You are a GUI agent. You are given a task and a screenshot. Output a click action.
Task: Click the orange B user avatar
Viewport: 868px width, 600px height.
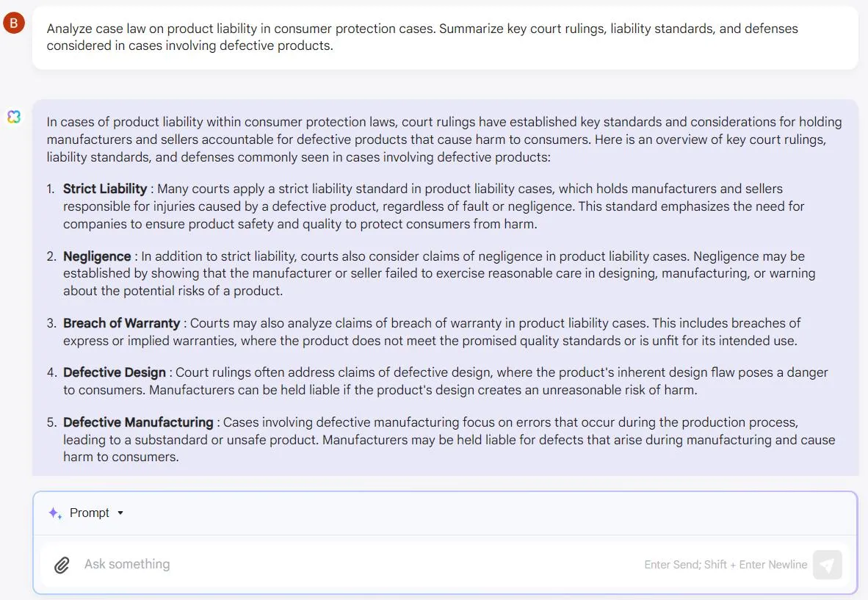(14, 24)
